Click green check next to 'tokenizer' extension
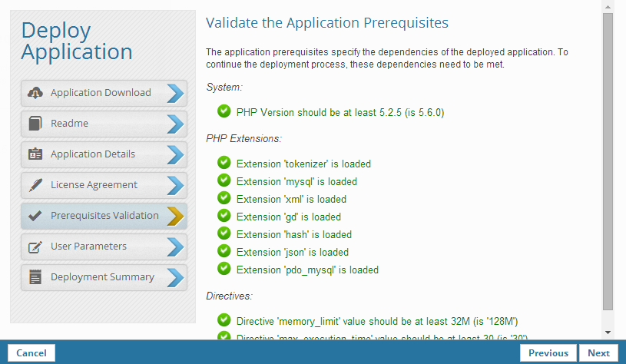 (x=224, y=163)
